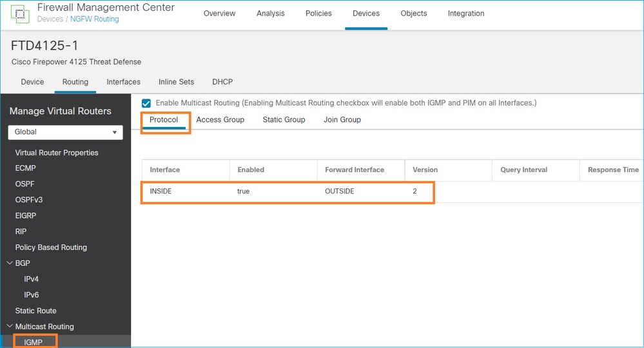Select IGMP under Multicast Routing
This screenshot has width=644, height=348.
[34, 342]
